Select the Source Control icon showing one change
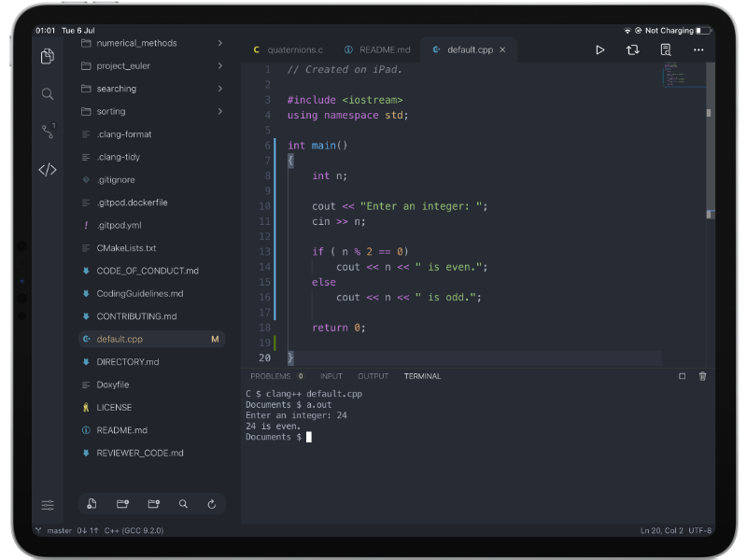Screen dimensions: 747x560 48,130
